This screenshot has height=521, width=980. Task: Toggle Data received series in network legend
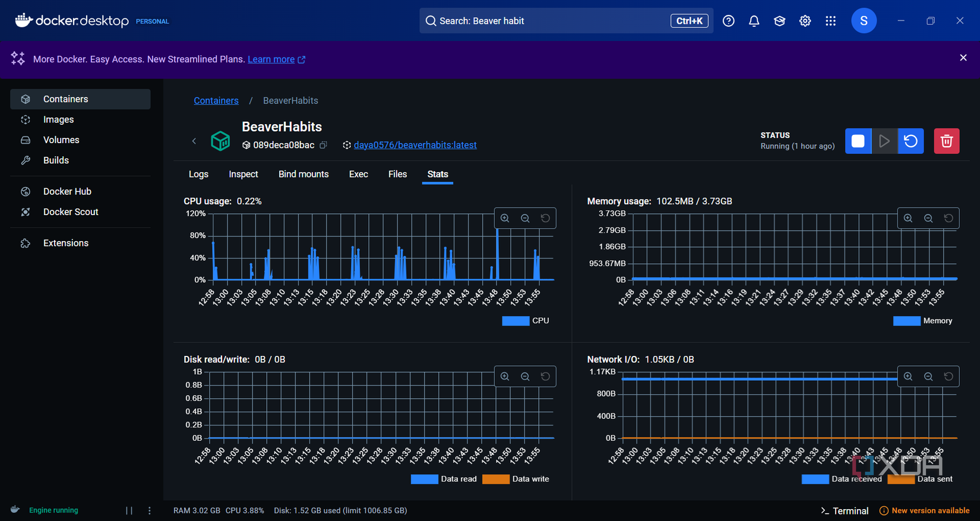[x=842, y=479]
